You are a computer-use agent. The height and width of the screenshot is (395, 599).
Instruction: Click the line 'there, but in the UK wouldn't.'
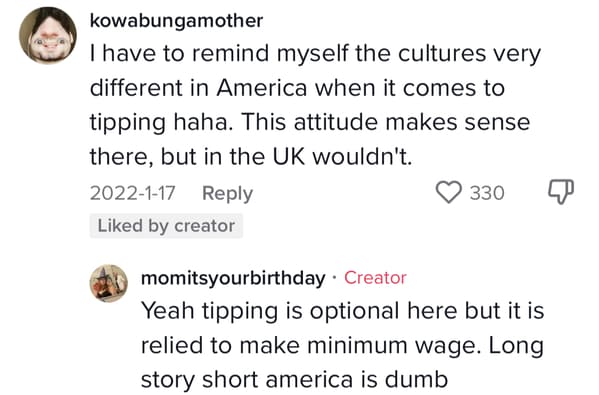[251, 157]
